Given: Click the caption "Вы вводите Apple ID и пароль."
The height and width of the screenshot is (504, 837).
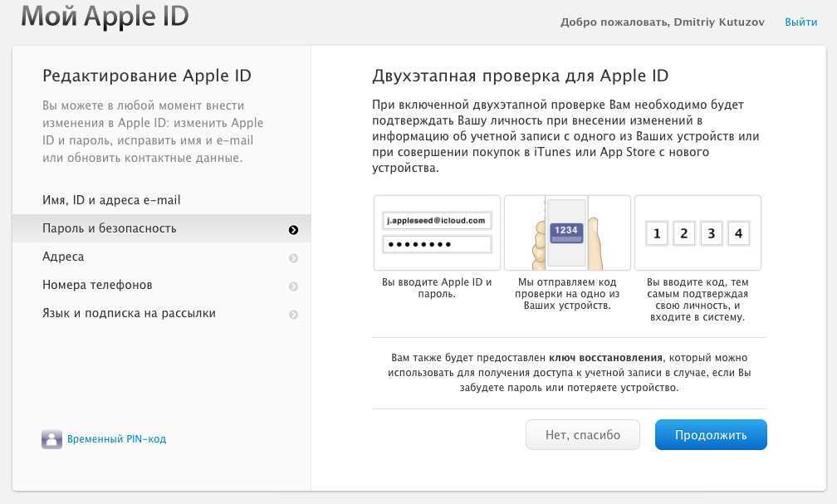Looking at the screenshot, I should tap(437, 288).
